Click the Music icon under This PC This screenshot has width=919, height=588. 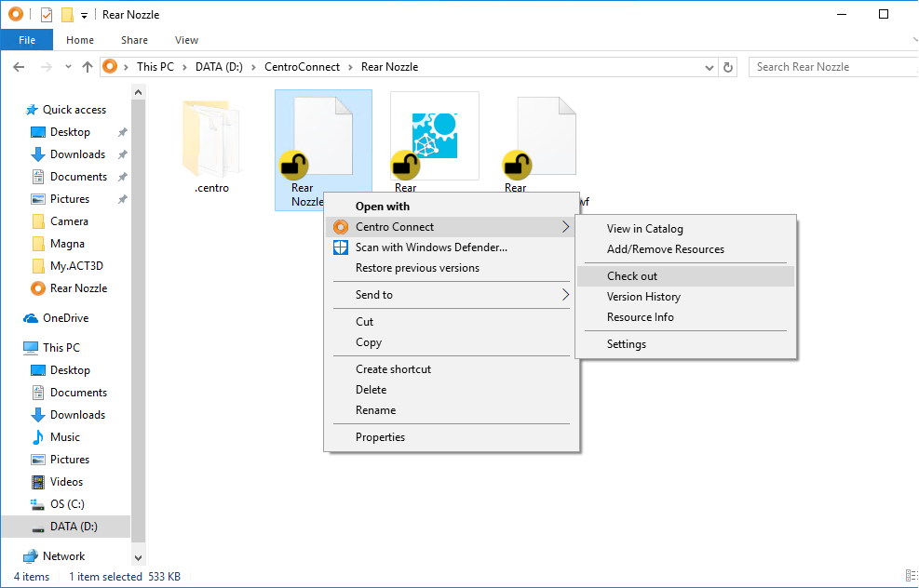click(38, 437)
